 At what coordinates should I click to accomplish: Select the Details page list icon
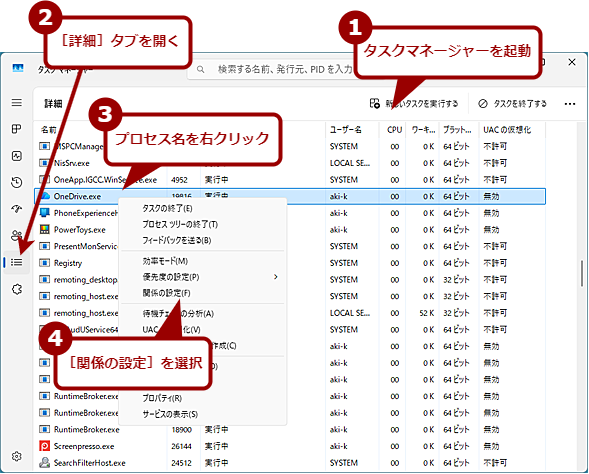(x=17, y=262)
